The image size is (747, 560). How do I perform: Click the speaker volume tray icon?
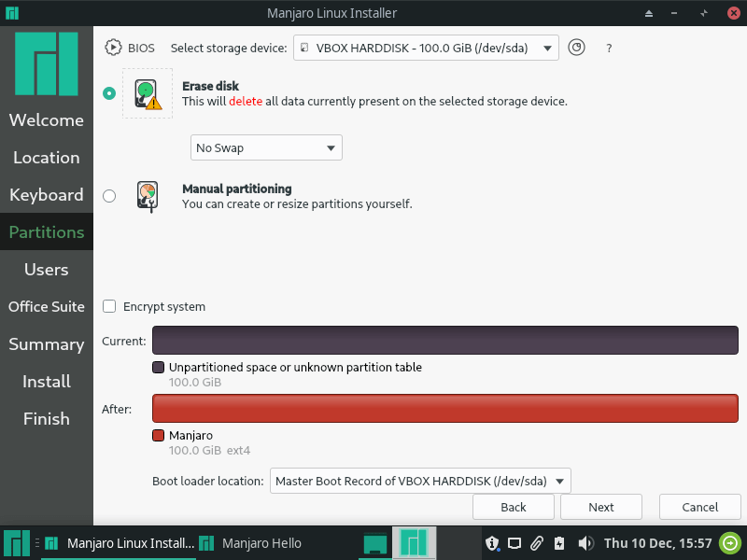point(585,543)
